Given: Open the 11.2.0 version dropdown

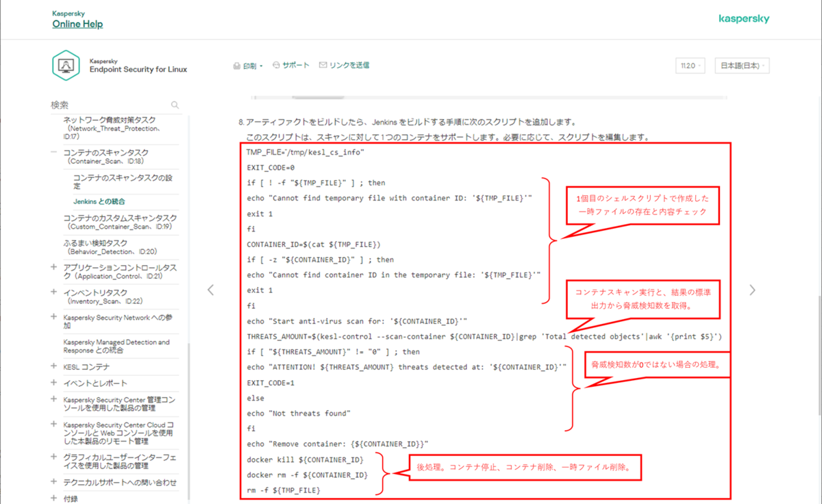Looking at the screenshot, I should point(690,66).
